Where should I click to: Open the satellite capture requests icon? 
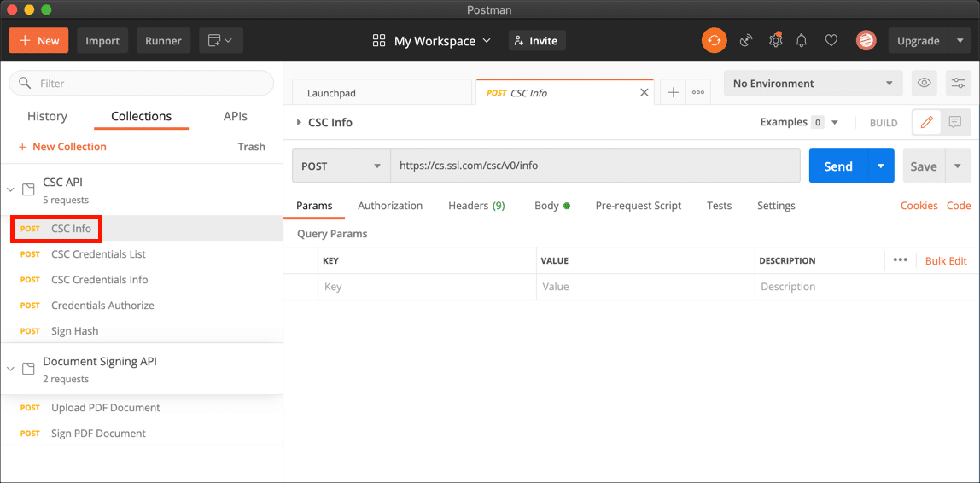coord(745,40)
